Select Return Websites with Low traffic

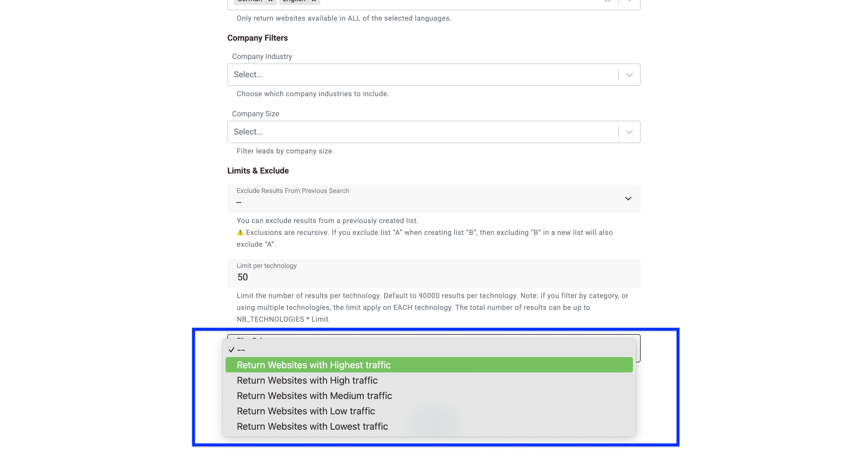[306, 411]
